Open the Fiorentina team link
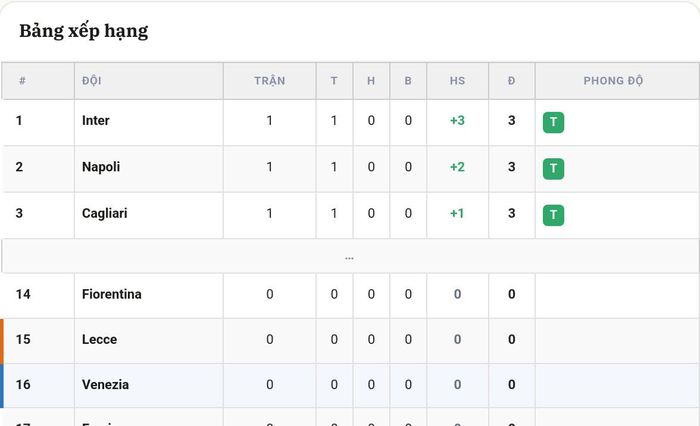Image resolution: width=700 pixels, height=426 pixels. coord(112,294)
